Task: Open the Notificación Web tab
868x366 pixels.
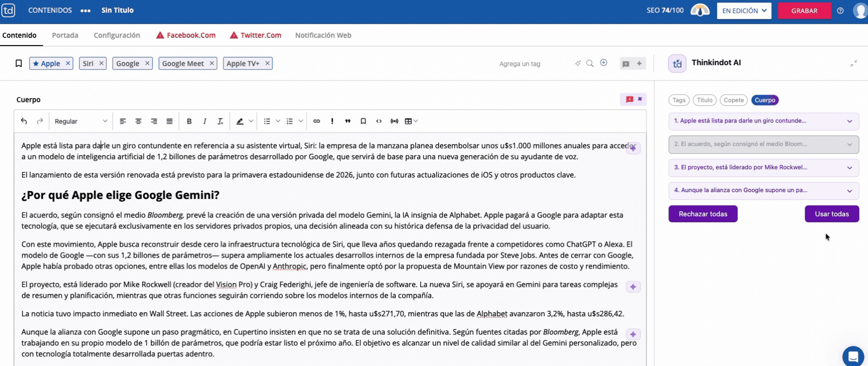Action: point(323,35)
